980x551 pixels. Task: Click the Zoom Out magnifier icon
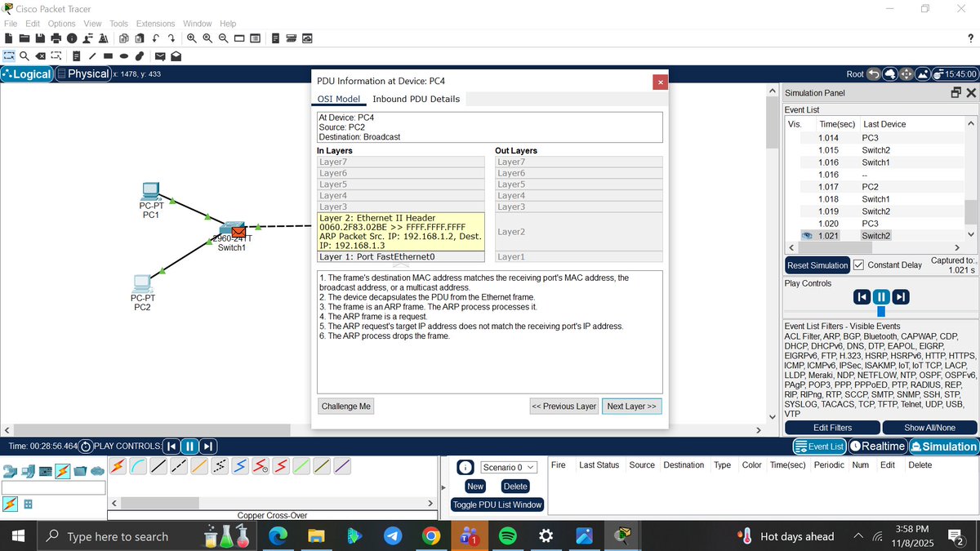(x=223, y=38)
